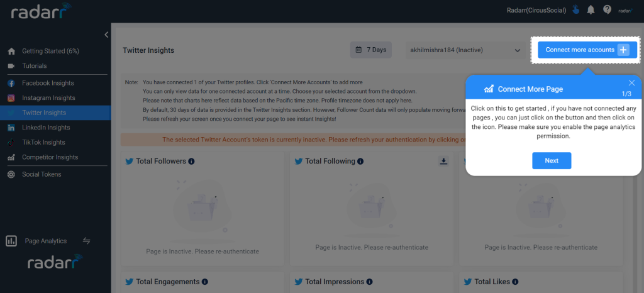This screenshot has width=644, height=293.
Task: Show info for Total Impressions
Action: click(369, 282)
